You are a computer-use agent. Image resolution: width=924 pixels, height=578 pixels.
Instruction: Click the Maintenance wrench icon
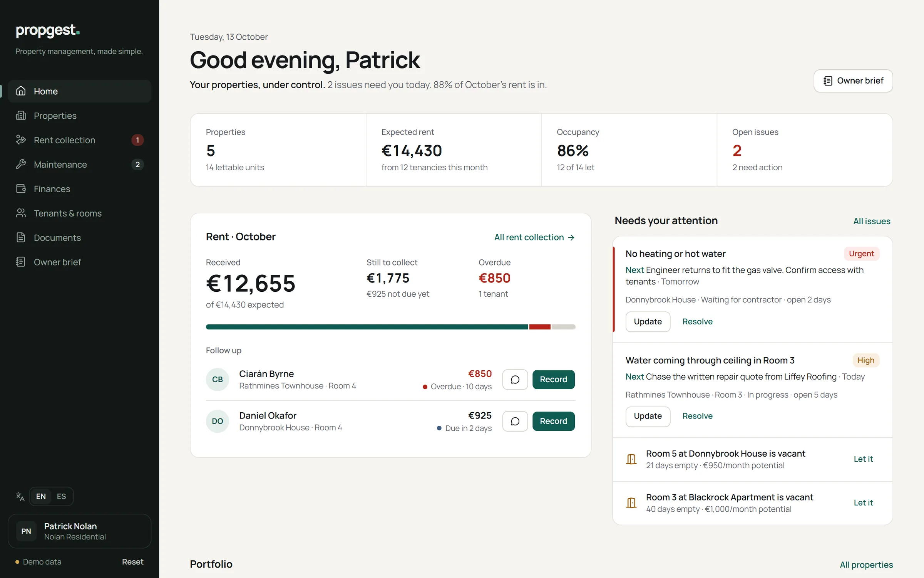[x=21, y=164]
